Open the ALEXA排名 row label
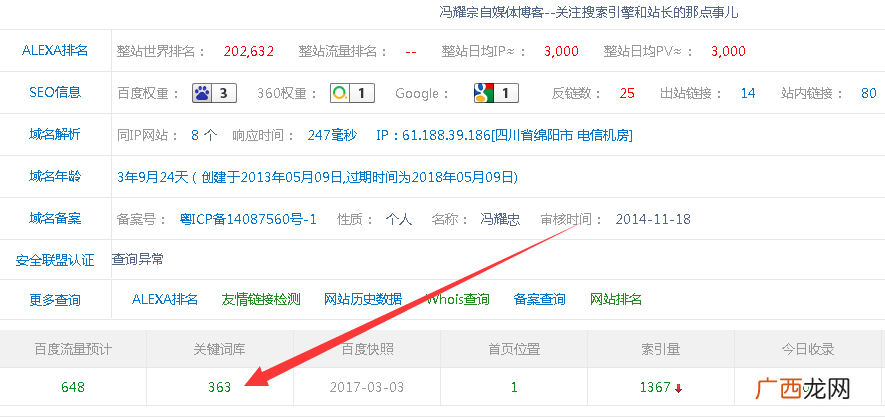 pos(55,50)
